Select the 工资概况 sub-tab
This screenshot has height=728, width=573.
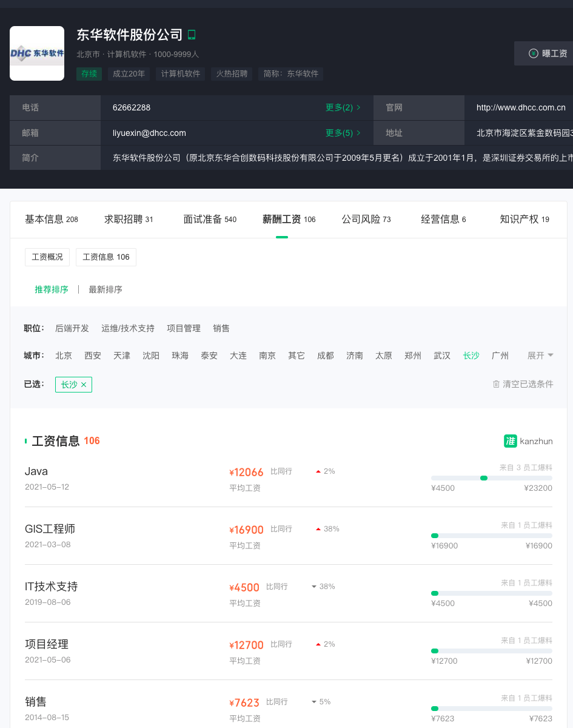[x=47, y=257]
